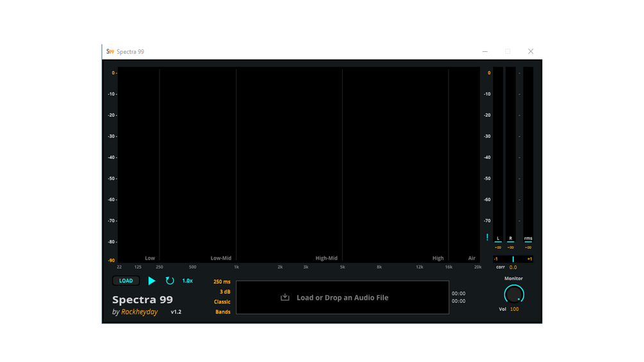644x362 pixels.
Task: Start playback with the play icon
Action: (152, 281)
